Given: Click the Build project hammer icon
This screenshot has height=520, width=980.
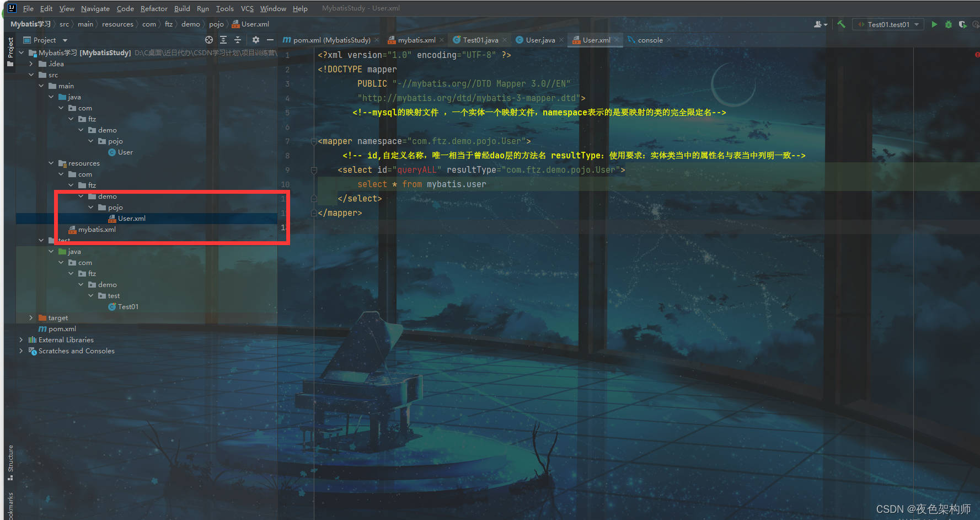Looking at the screenshot, I should [841, 24].
